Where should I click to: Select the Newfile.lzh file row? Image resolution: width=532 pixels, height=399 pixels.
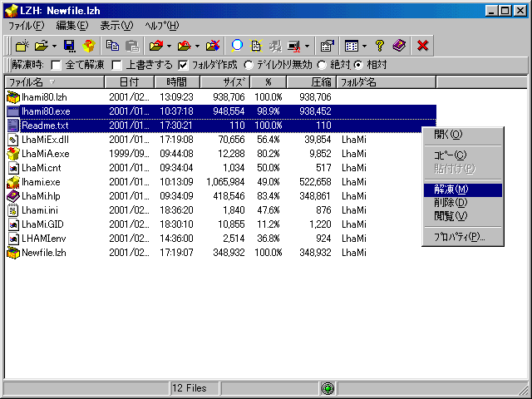(221, 253)
